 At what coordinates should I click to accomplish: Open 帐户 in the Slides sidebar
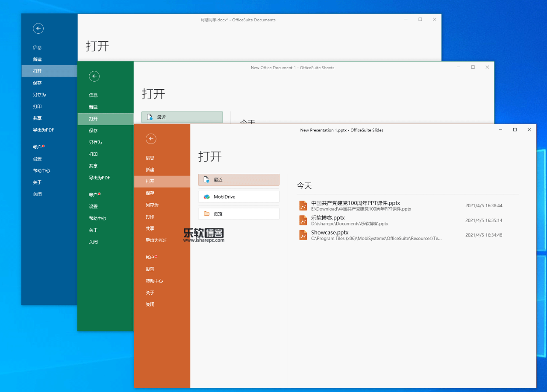150,257
